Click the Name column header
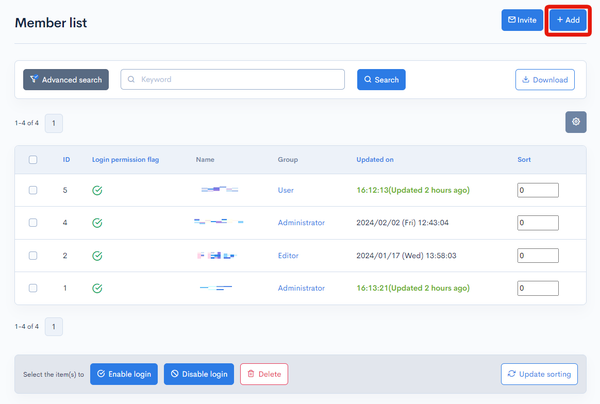Viewport: 600px width, 404px height. click(x=205, y=160)
